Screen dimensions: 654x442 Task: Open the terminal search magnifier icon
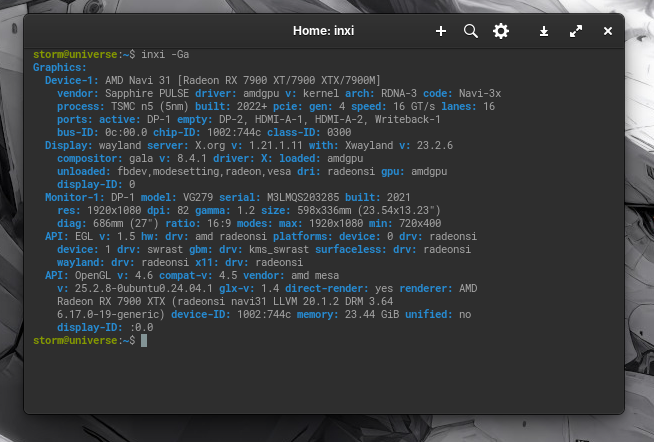coord(471,31)
